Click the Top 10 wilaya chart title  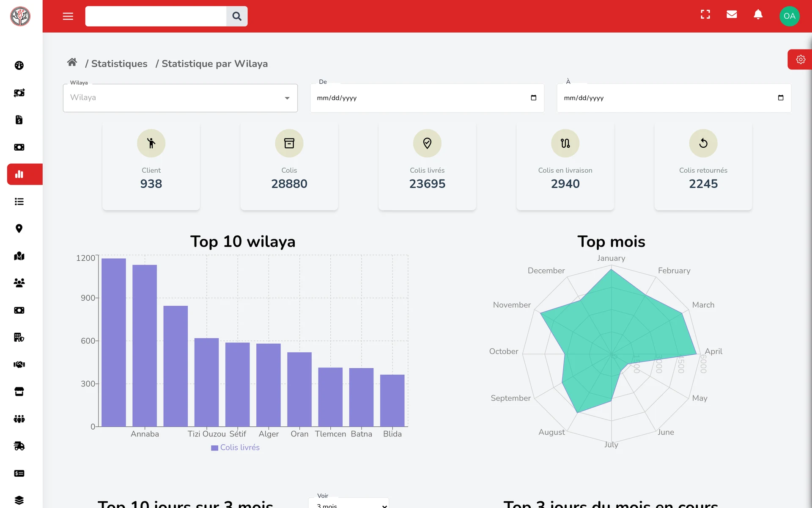[x=243, y=242]
